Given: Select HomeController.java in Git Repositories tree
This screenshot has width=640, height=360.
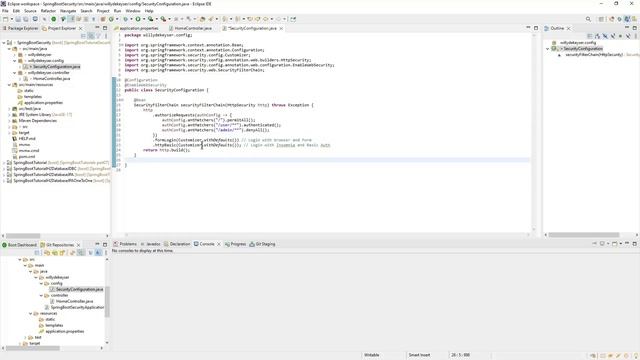Looking at the screenshot, I should (x=74, y=301).
